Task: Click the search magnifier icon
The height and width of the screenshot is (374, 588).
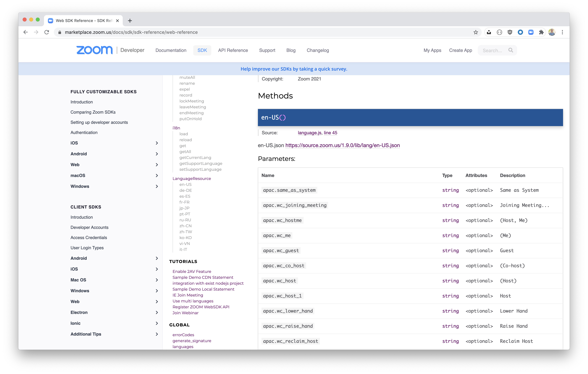Action: pos(511,50)
